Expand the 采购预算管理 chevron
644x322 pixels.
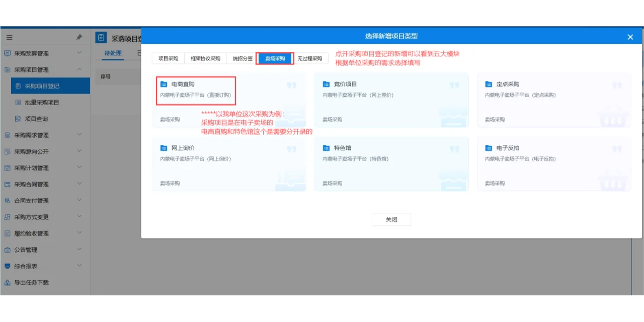pos(79,53)
